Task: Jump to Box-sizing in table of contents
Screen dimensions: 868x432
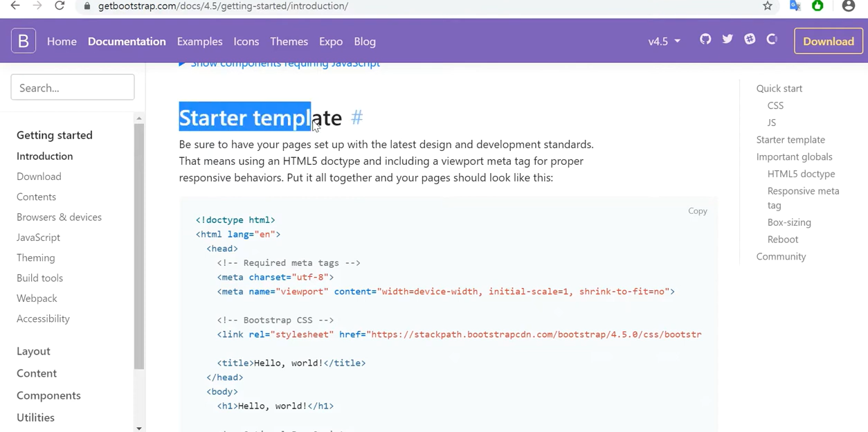Action: point(789,222)
